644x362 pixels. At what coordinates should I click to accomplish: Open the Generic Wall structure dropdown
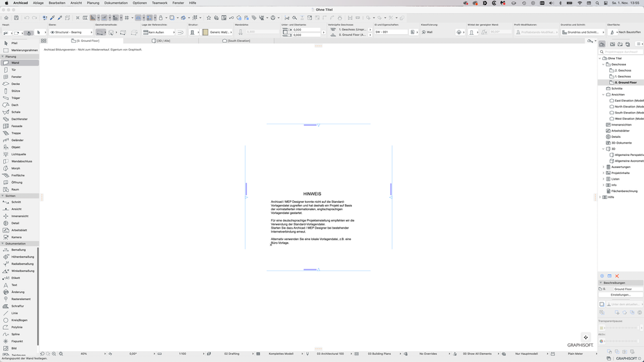217,32
